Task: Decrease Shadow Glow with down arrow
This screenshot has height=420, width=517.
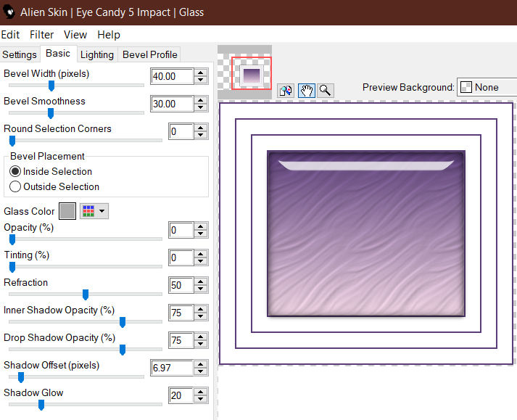Action: pyautogui.click(x=200, y=399)
